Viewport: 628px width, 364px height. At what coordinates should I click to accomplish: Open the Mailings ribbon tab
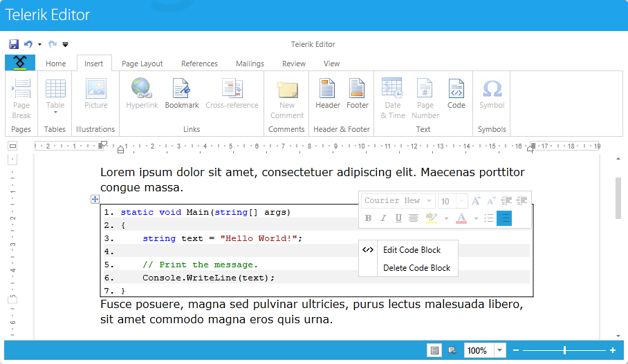pyautogui.click(x=250, y=64)
